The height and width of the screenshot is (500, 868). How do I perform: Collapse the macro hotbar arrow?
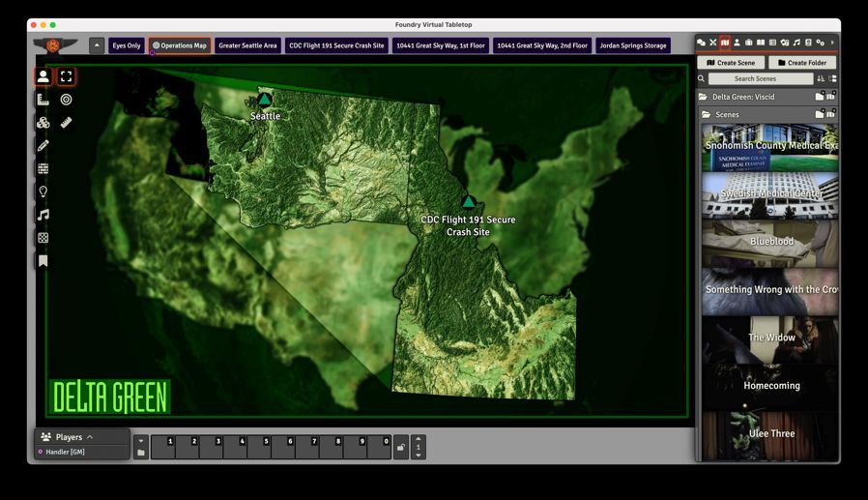(x=141, y=441)
